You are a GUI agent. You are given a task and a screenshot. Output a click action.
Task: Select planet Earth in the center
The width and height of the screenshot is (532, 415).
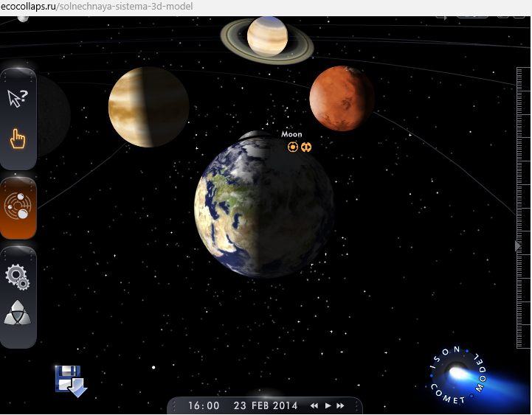tap(263, 208)
